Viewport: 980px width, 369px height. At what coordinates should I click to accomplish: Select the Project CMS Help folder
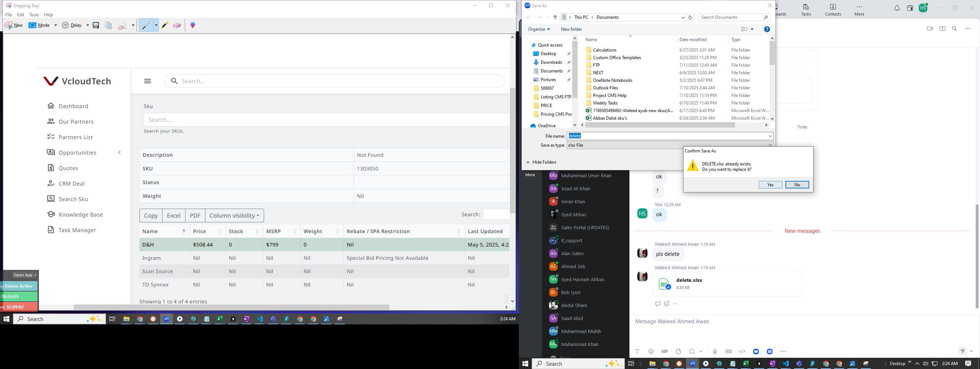tap(610, 95)
